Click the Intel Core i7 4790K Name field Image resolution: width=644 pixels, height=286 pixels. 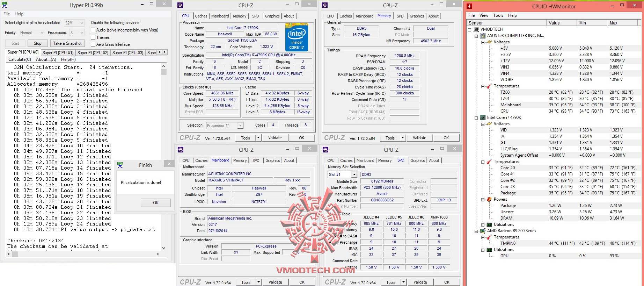click(242, 28)
